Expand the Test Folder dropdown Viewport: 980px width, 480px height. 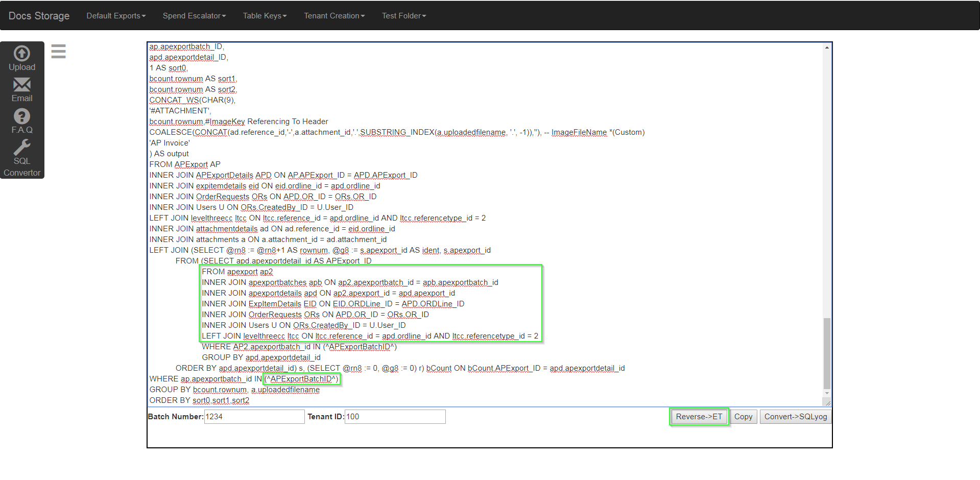coord(403,16)
